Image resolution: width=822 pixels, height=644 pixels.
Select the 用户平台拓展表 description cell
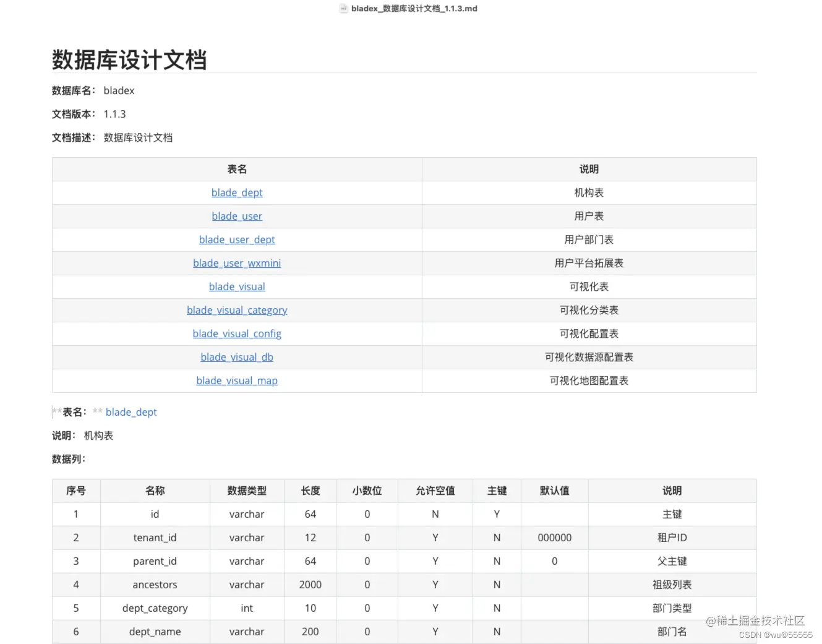[589, 263]
